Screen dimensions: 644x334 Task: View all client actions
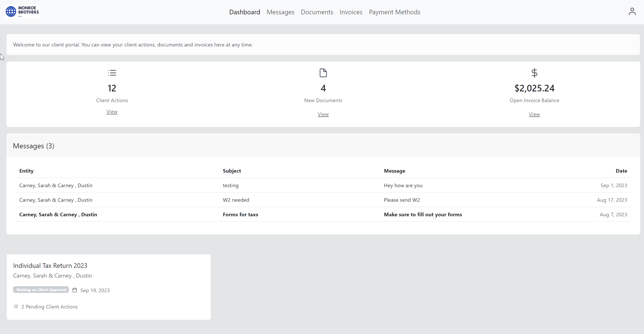pos(112,112)
